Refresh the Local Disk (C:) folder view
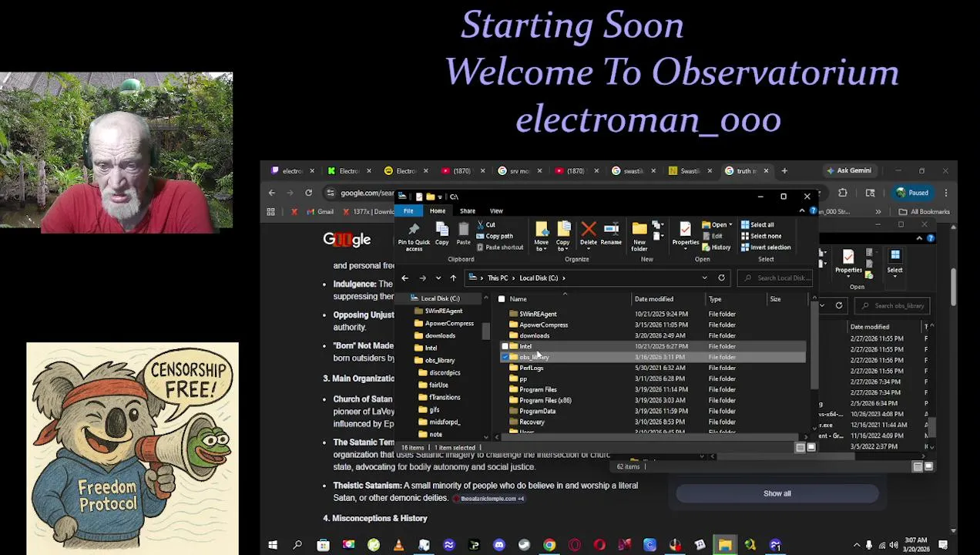Viewport: 980px width, 555px height. [x=721, y=278]
